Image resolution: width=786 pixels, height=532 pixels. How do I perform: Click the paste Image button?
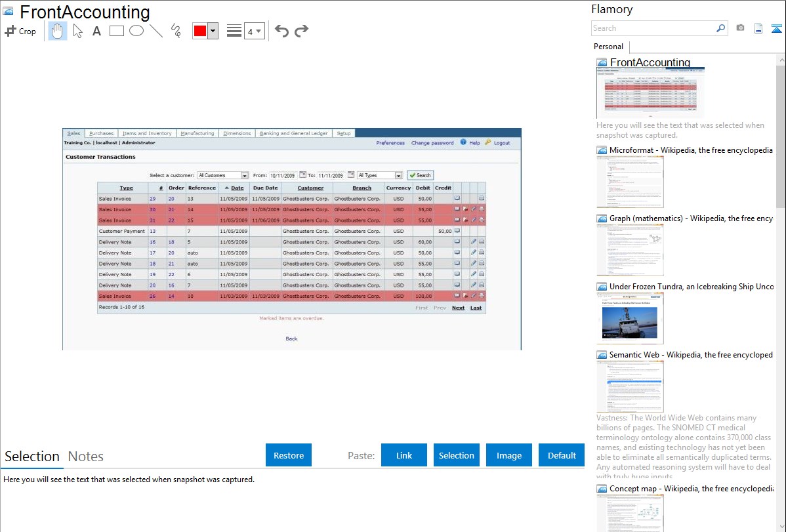pos(508,455)
